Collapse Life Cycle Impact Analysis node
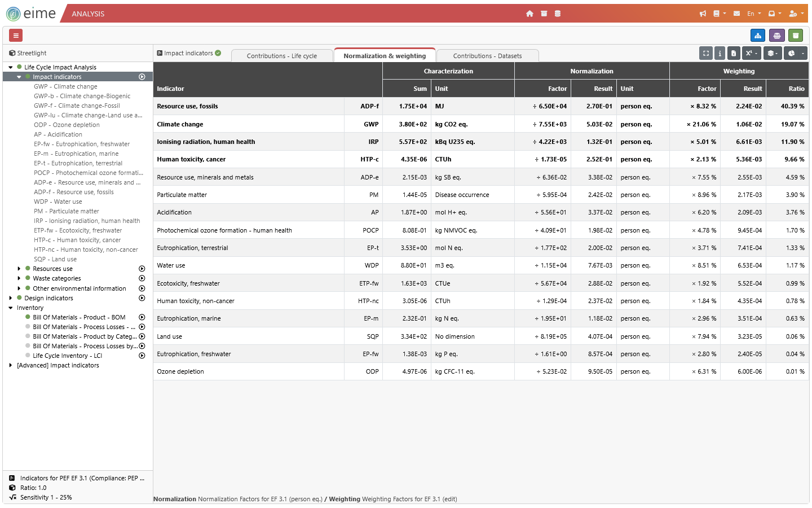Viewport: 812px width, 508px height. [10, 67]
